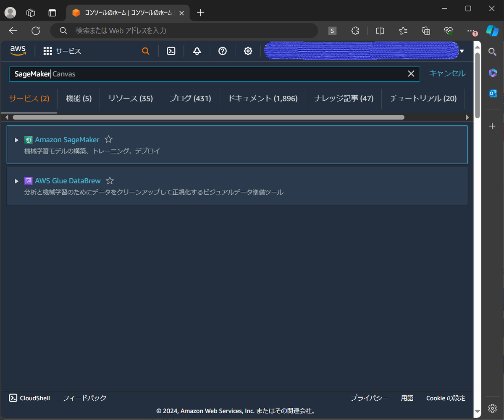The image size is (504, 420).
Task: Expand the AWS Glue DataBrew result arrow
Action: [16, 181]
